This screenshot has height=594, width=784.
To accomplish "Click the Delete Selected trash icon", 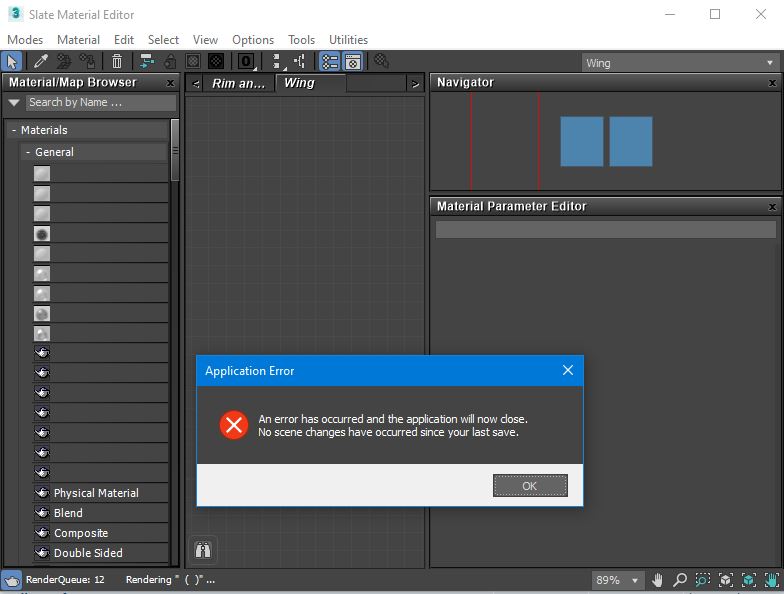I will point(117,62).
